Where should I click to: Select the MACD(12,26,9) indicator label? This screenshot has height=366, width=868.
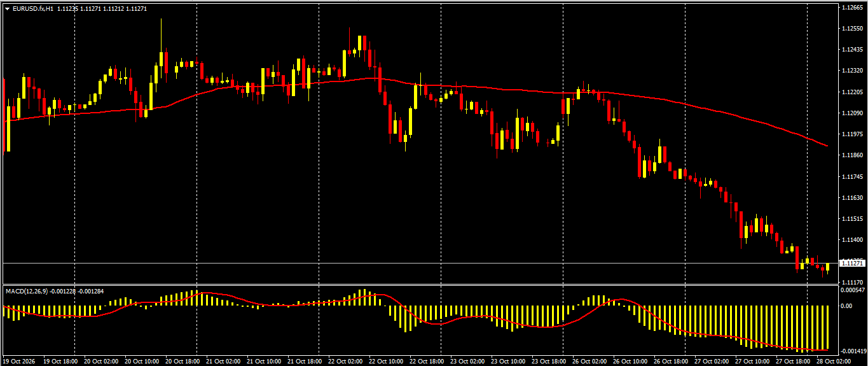pos(25,291)
